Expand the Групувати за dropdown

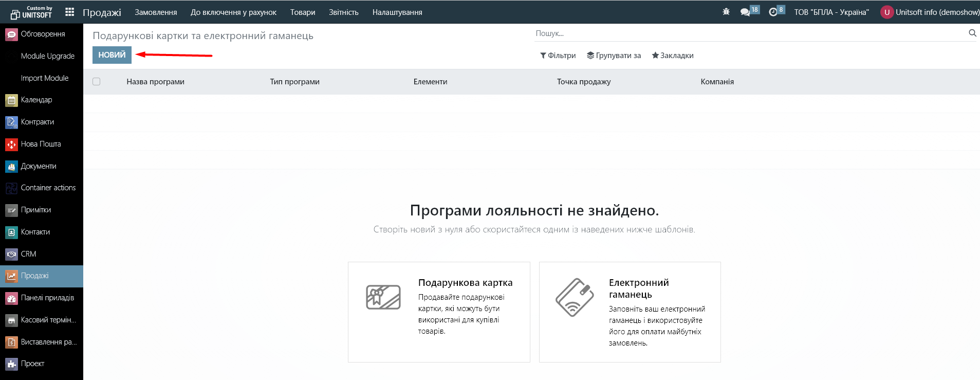click(x=614, y=56)
